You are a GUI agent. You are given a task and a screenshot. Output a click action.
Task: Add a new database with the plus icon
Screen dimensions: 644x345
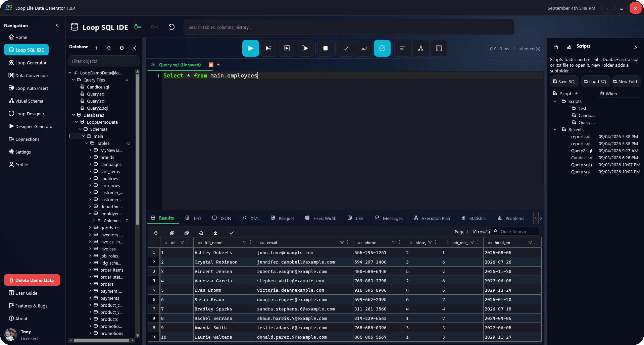coord(96,48)
